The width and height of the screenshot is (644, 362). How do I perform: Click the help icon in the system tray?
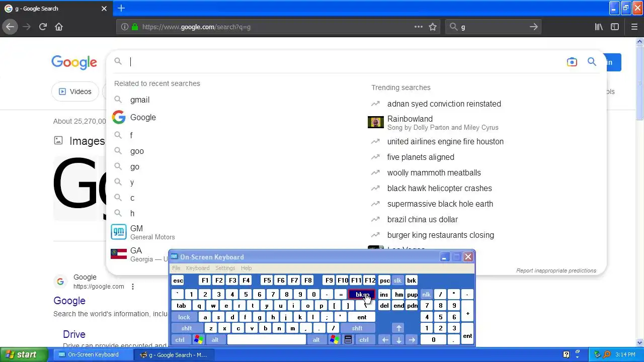click(566, 354)
